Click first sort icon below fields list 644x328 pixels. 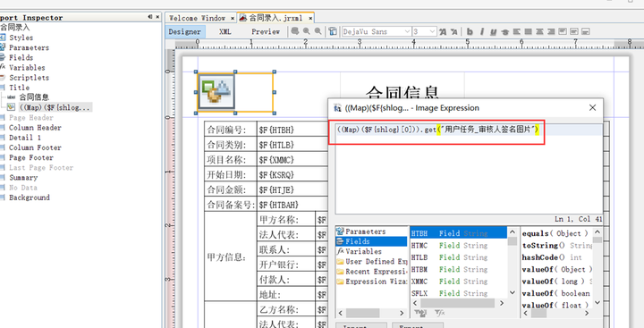point(419,313)
